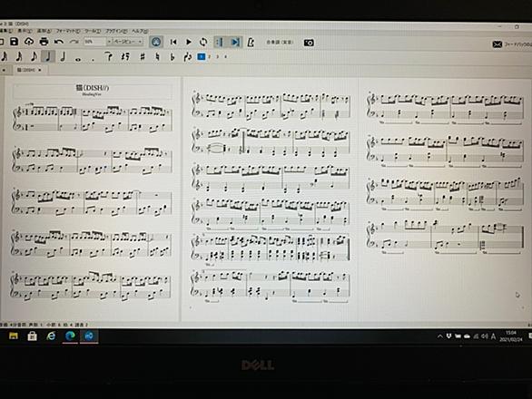Open File Explorer from the taskbar

[x=14, y=336]
